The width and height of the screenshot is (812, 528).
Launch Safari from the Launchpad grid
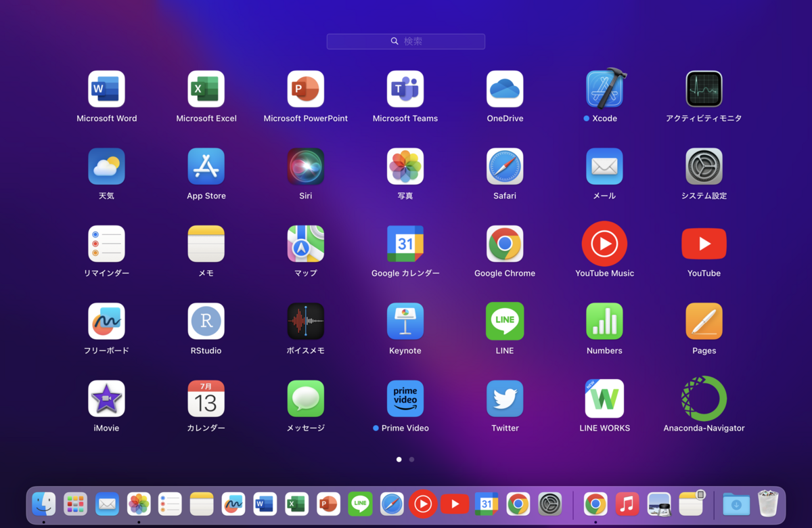[505, 167]
